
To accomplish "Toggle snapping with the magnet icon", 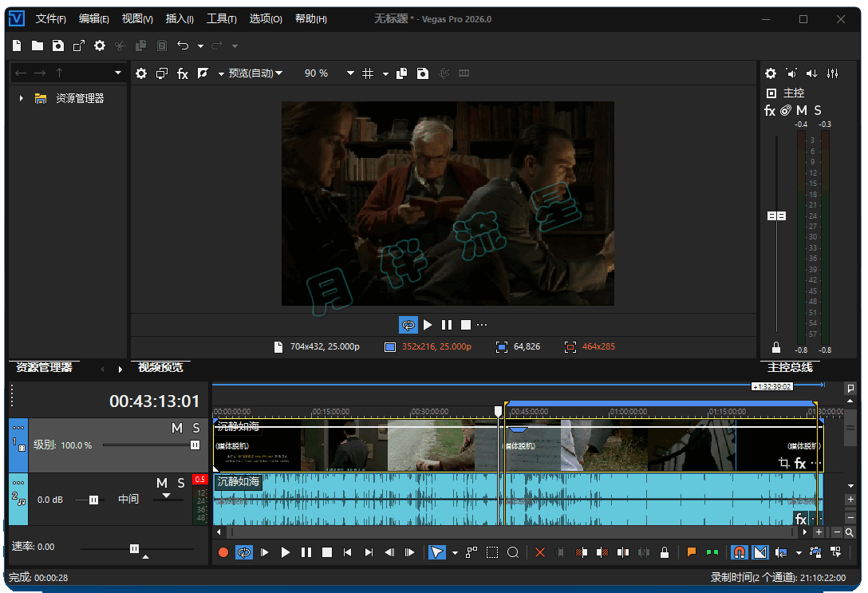I will (x=740, y=552).
